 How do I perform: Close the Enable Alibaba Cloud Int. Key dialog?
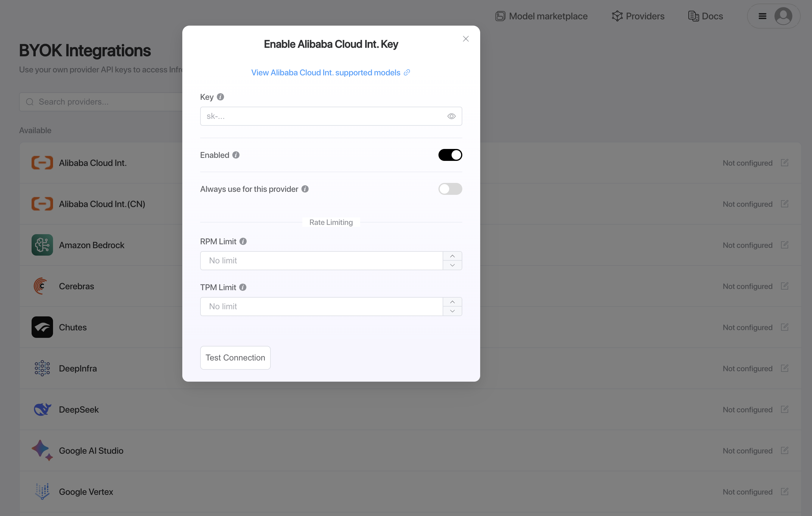pos(466,39)
